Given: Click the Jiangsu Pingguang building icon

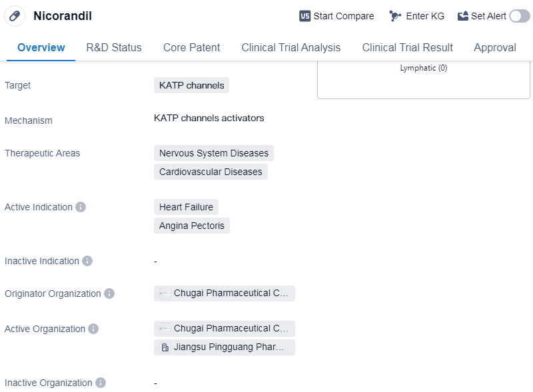Looking at the screenshot, I should point(165,347).
